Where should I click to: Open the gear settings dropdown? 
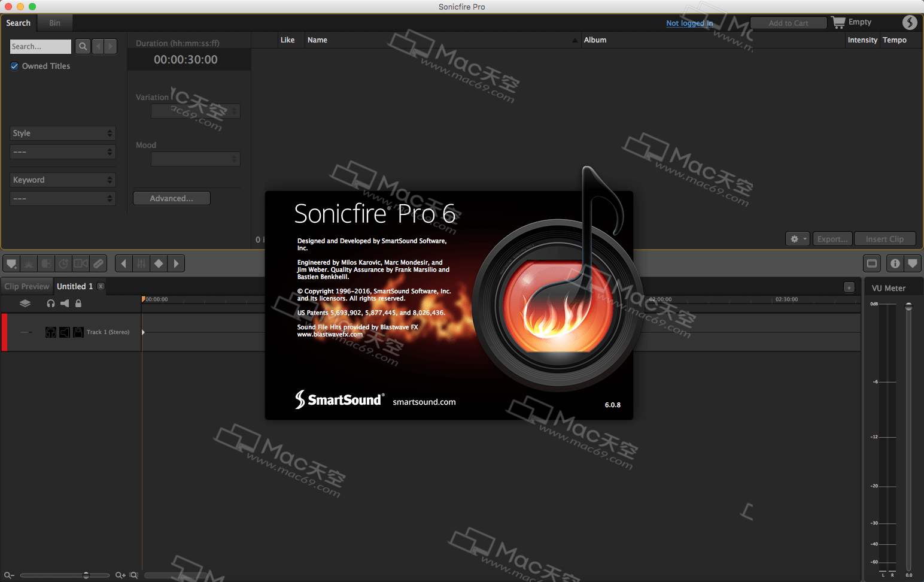(798, 239)
